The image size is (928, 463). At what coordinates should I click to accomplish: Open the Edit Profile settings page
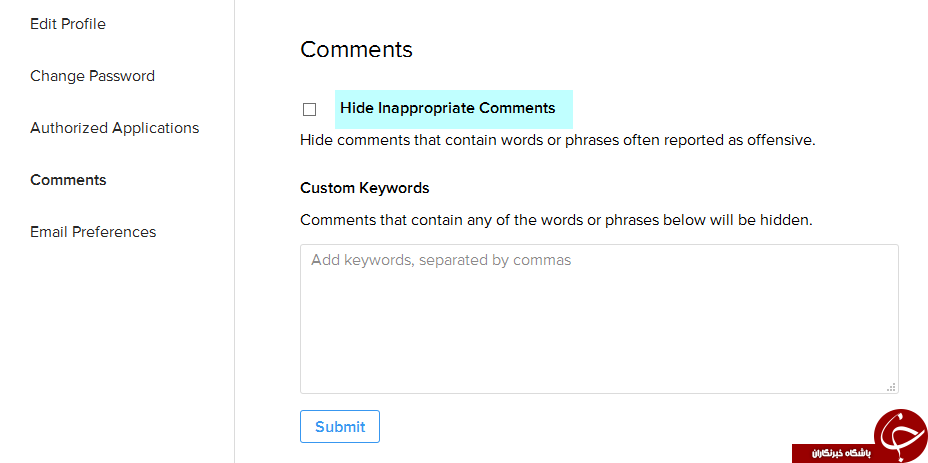coord(67,24)
